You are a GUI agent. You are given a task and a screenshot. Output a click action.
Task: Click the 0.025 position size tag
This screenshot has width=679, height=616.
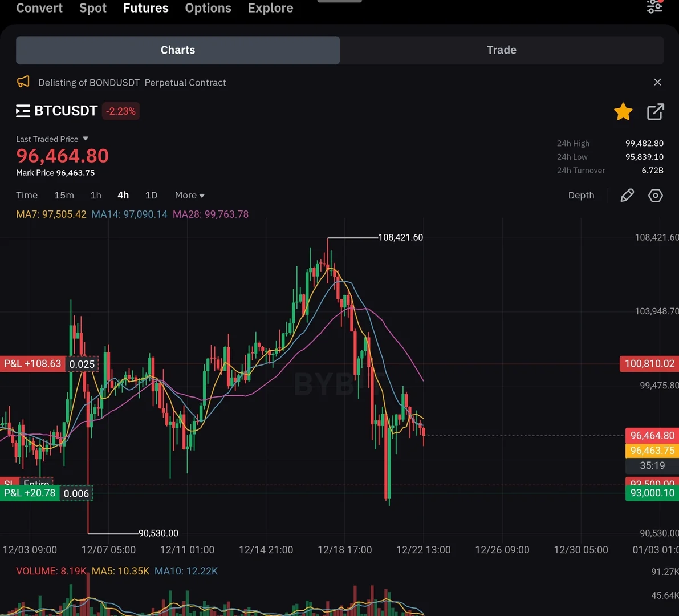pos(82,364)
